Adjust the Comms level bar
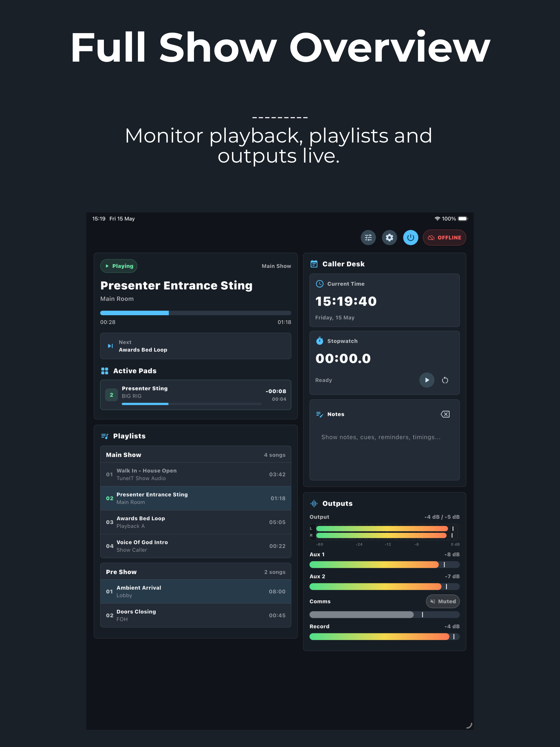560x747 pixels. [384, 615]
